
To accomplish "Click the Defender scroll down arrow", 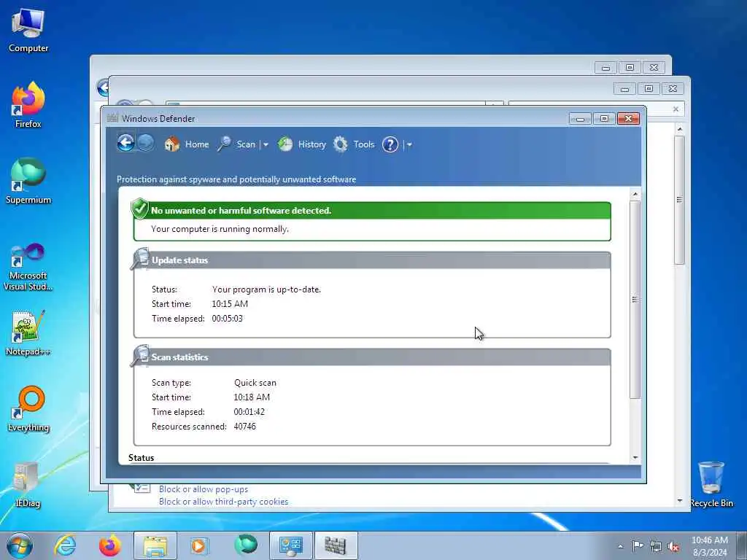I will [x=635, y=458].
